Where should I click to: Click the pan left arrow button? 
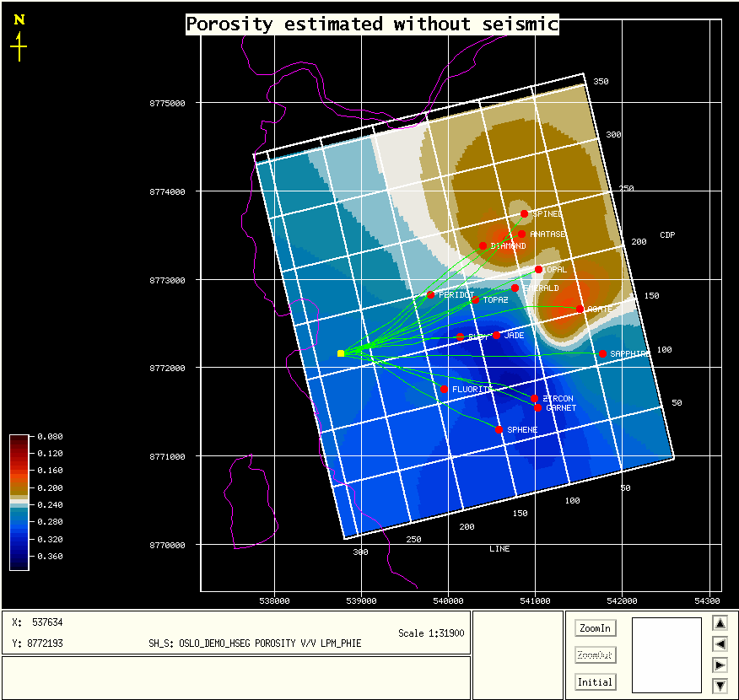(x=720, y=643)
